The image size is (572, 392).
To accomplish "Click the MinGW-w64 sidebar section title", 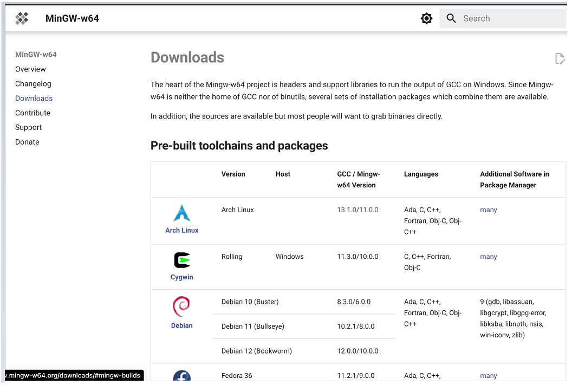I will [36, 55].
